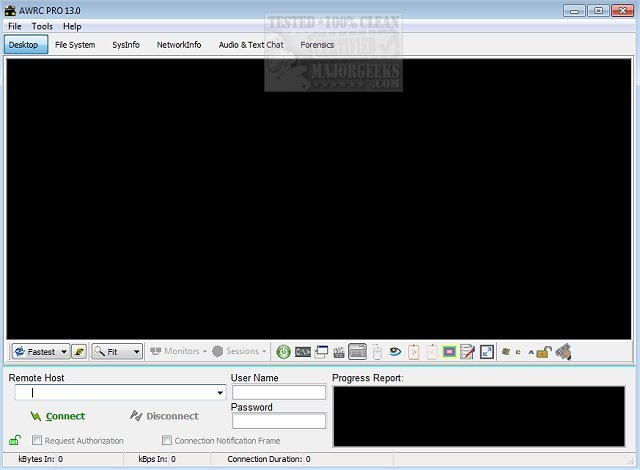
Task: Click the orange page with right arrow icon
Action: (413, 352)
